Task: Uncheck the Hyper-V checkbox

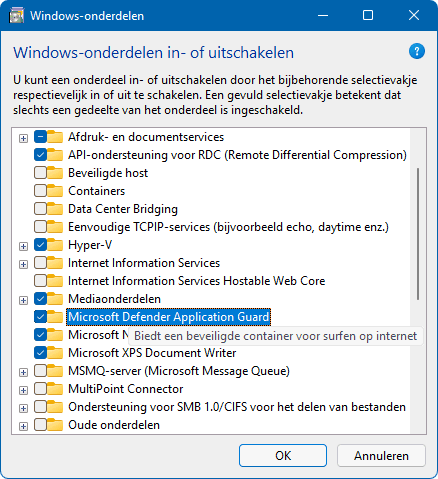Action: coord(40,245)
